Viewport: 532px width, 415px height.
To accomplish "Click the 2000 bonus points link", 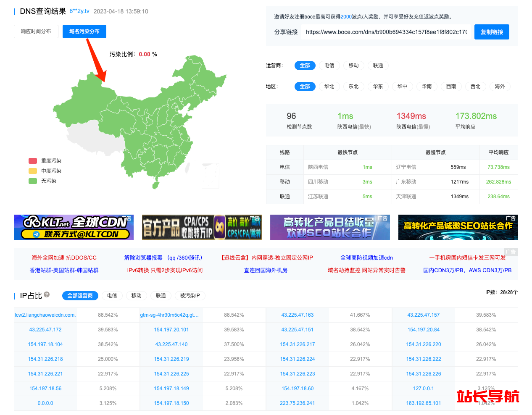I will (346, 17).
